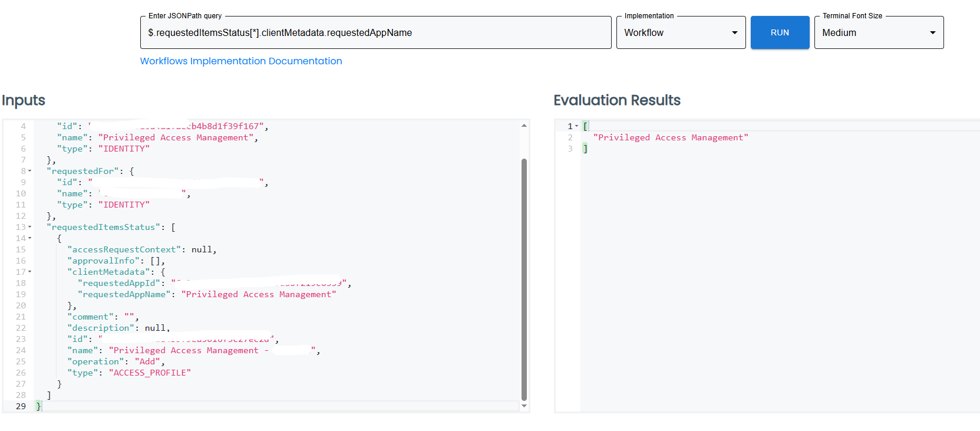Screen dimensions: 980x431
Task: Click the "requestedAppName" key in Inputs
Action: point(125,294)
